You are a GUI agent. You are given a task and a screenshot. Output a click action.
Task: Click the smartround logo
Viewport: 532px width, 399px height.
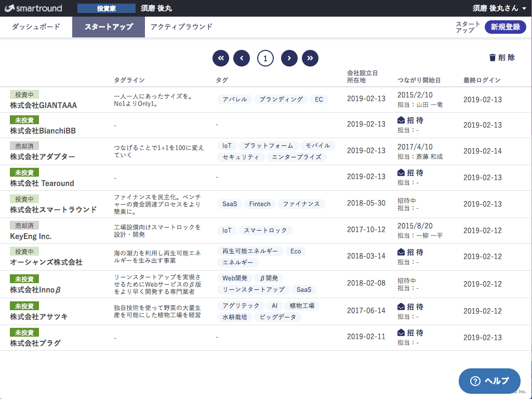(33, 8)
